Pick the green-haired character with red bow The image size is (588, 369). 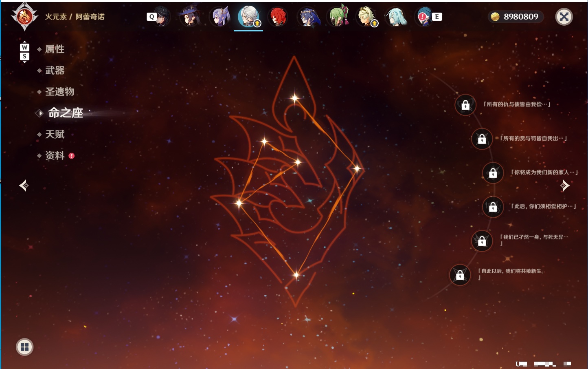coord(339,17)
